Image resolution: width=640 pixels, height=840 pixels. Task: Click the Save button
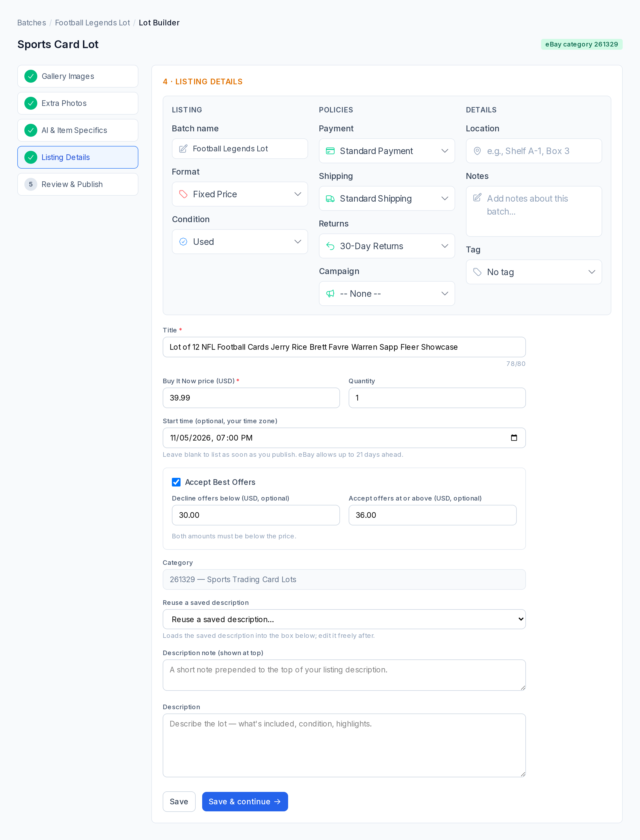[179, 802]
